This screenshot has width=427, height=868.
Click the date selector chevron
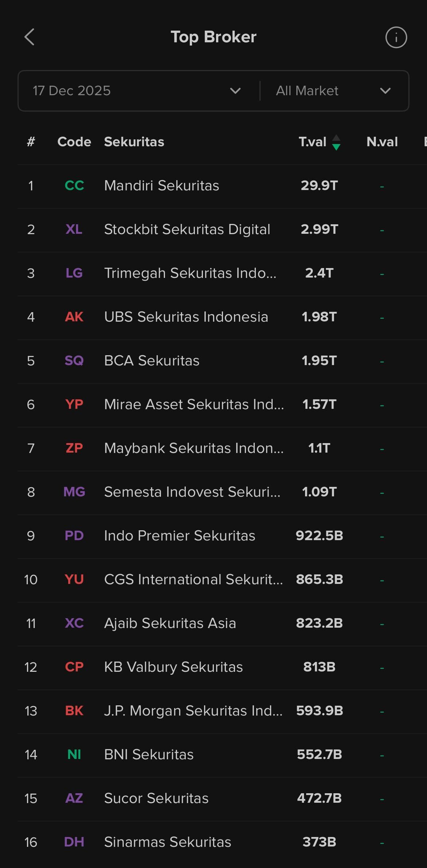coord(235,91)
